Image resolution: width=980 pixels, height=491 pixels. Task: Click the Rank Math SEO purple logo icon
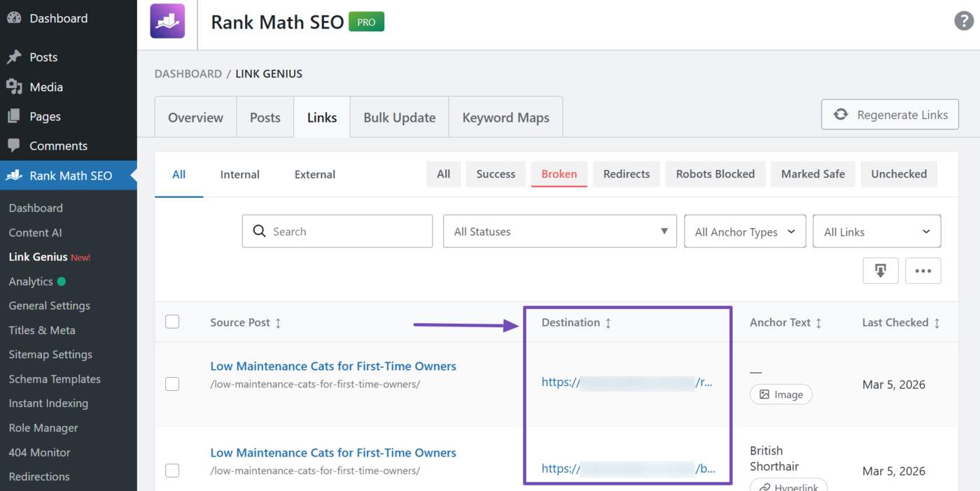coord(167,21)
